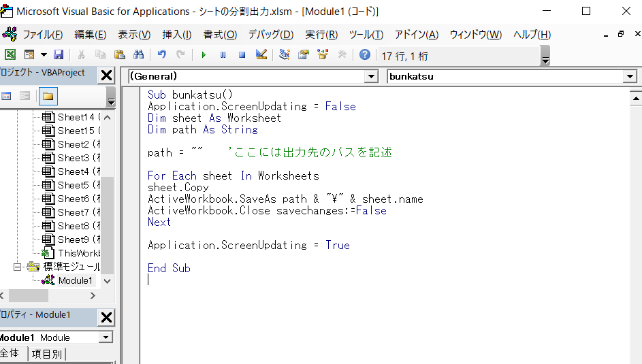Click the Undo arrow icon
Viewport: 642px width, 364px height.
click(162, 54)
